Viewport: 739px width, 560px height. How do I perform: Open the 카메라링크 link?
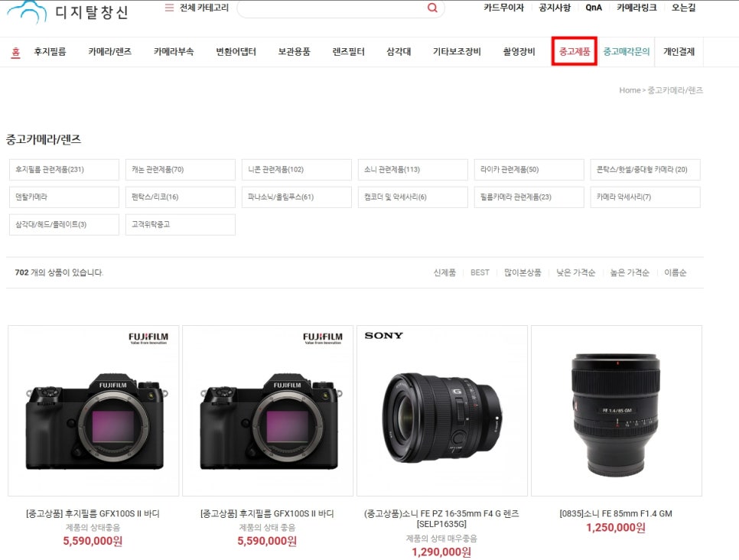636,8
